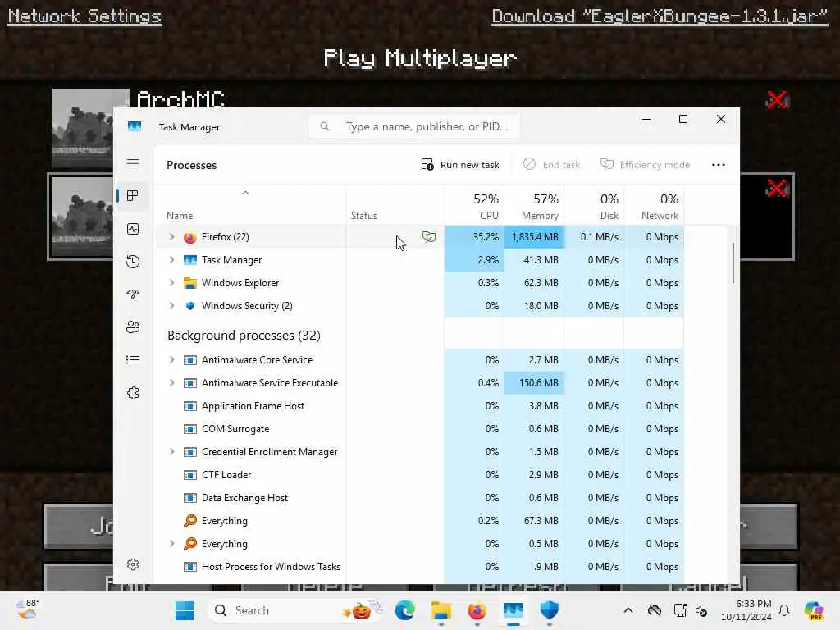
Task: Expand the Windows Explorer process row
Action: [171, 282]
